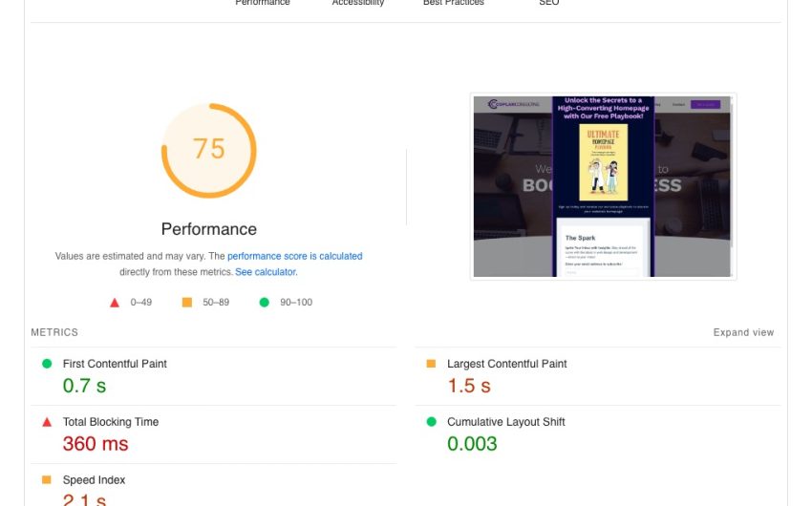The height and width of the screenshot is (506, 812).
Task: Click the '90–100' legend range text
Action: 296,302
